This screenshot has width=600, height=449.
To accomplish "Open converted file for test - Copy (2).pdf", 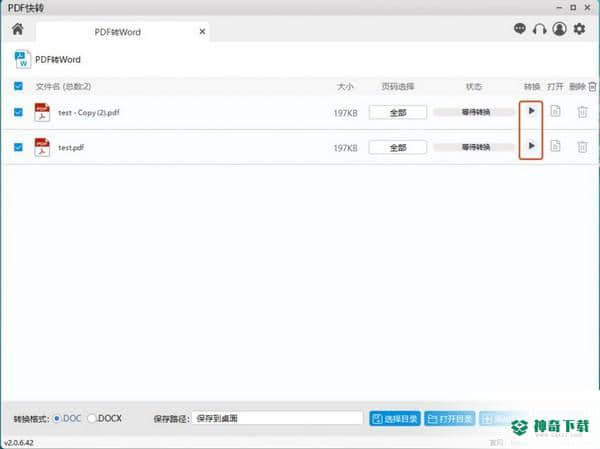I will [x=556, y=111].
